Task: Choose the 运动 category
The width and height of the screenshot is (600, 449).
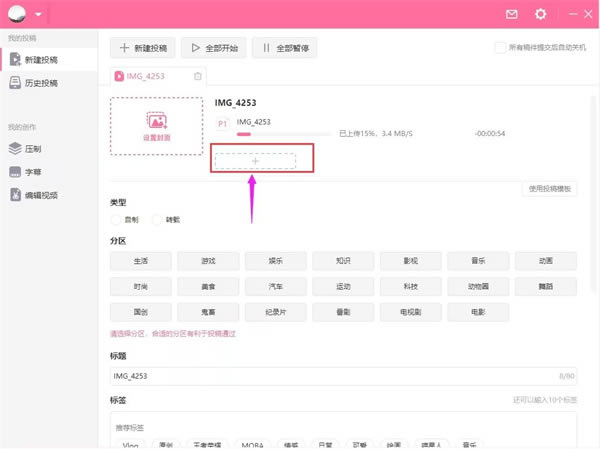Action: (x=343, y=287)
